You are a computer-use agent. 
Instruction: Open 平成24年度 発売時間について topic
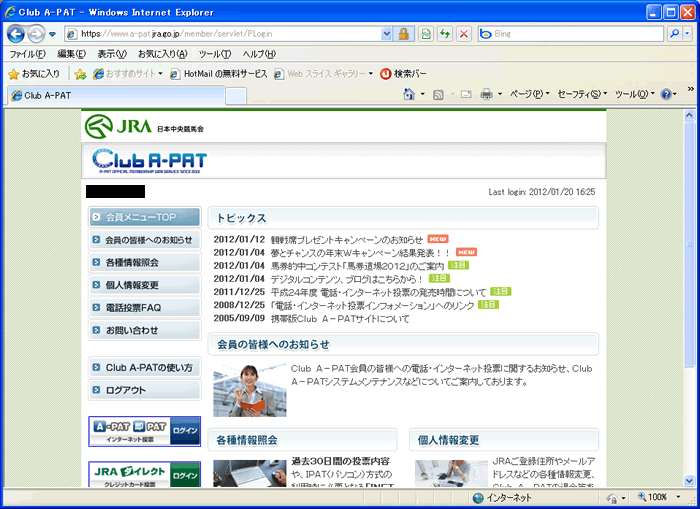378,292
